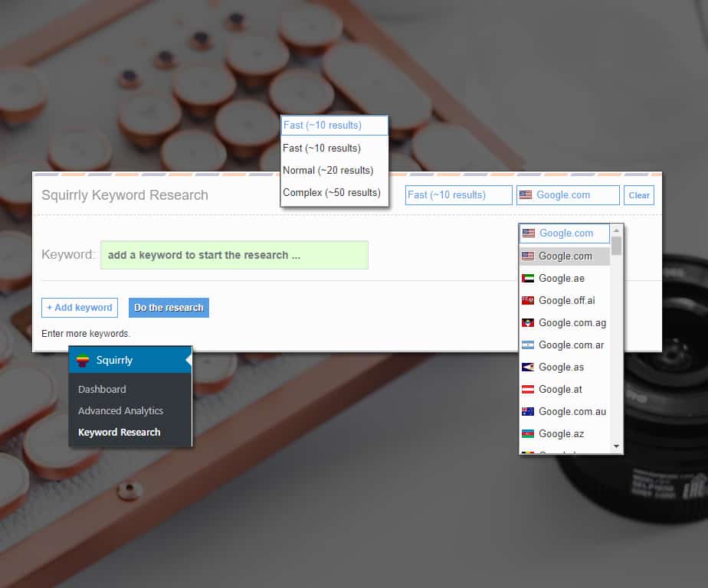Viewport: 708px width, 588px height.
Task: Click the Squirrly logo icon in menu
Action: click(83, 360)
